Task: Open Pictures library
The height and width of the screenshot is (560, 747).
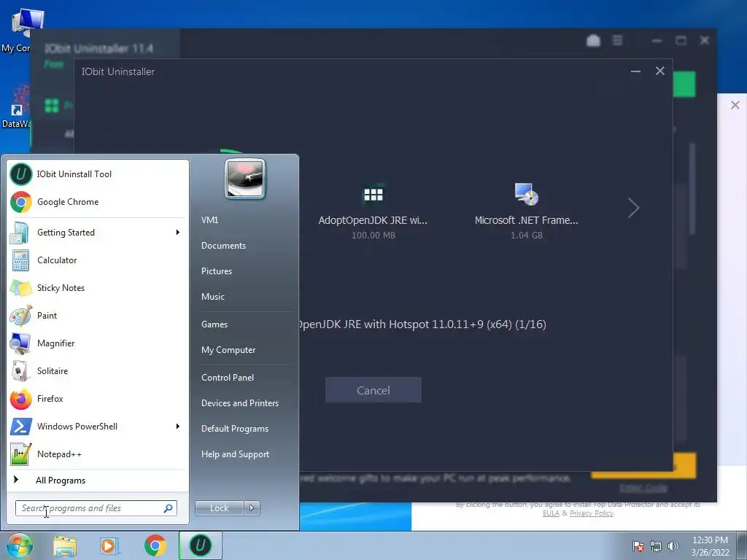Action: (216, 271)
